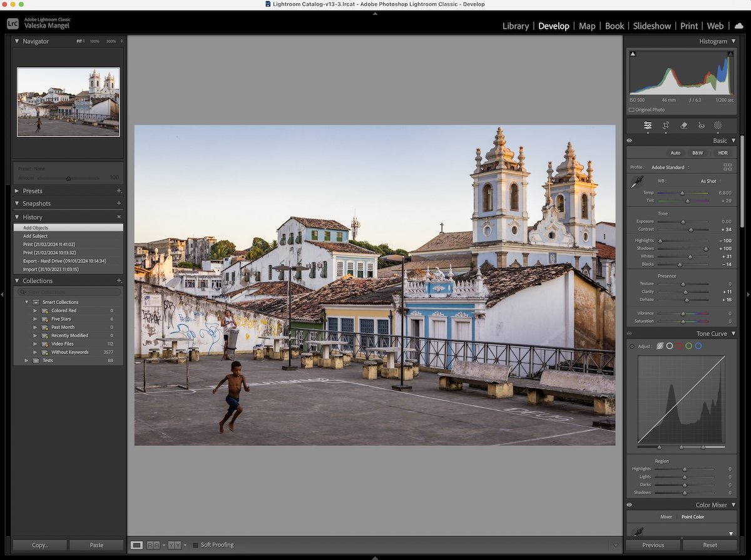Screen dimensions: 751x560
Task: Select the Healing eraser tool
Action: pyautogui.click(x=683, y=125)
